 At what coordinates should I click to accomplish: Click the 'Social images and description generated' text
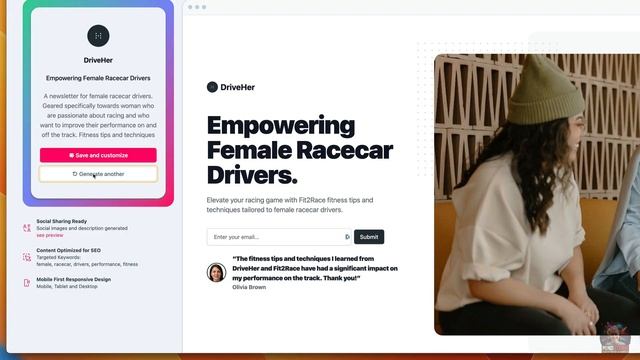point(82,228)
